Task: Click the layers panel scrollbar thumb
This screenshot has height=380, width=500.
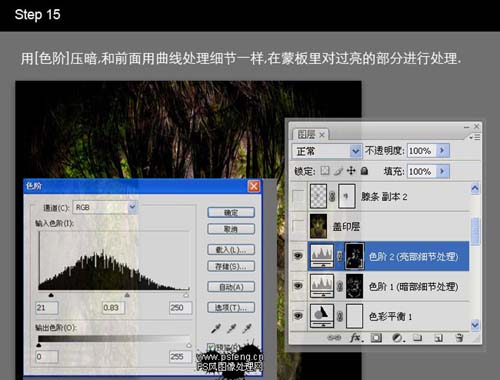Action: point(475,232)
